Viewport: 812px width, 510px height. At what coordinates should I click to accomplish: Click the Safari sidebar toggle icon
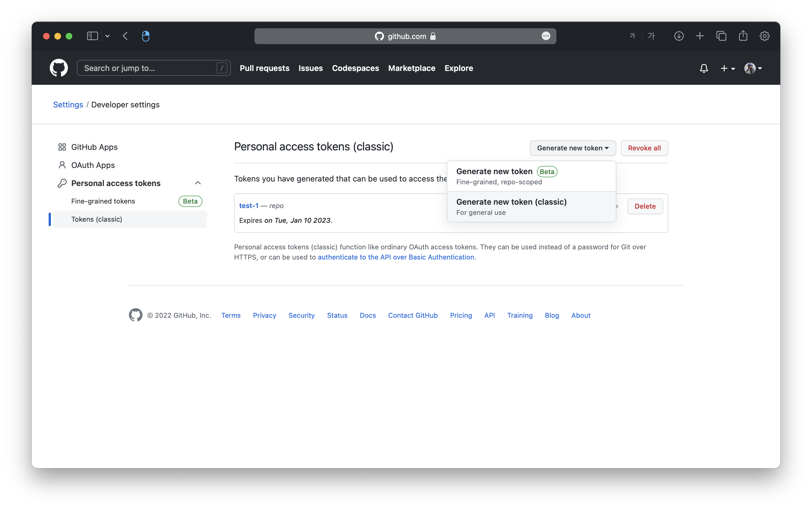coord(92,36)
